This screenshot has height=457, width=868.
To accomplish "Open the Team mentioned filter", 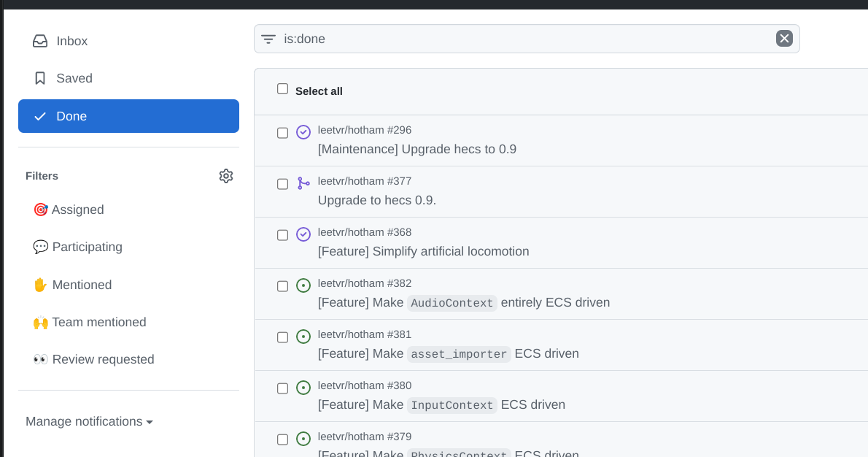I will tap(90, 323).
